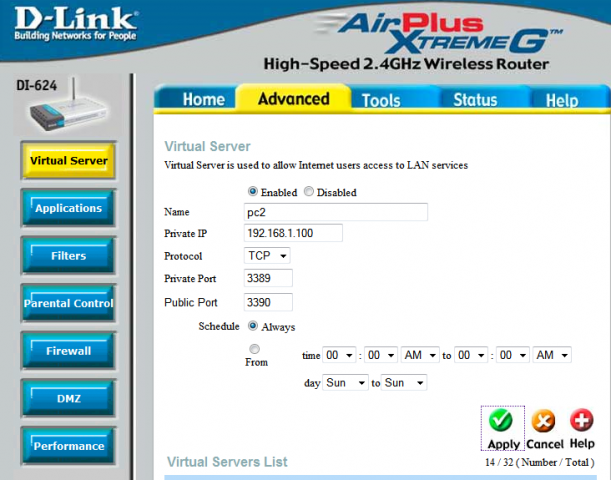Click the Virtual Servers List heading
The image size is (611, 480).
point(227,462)
